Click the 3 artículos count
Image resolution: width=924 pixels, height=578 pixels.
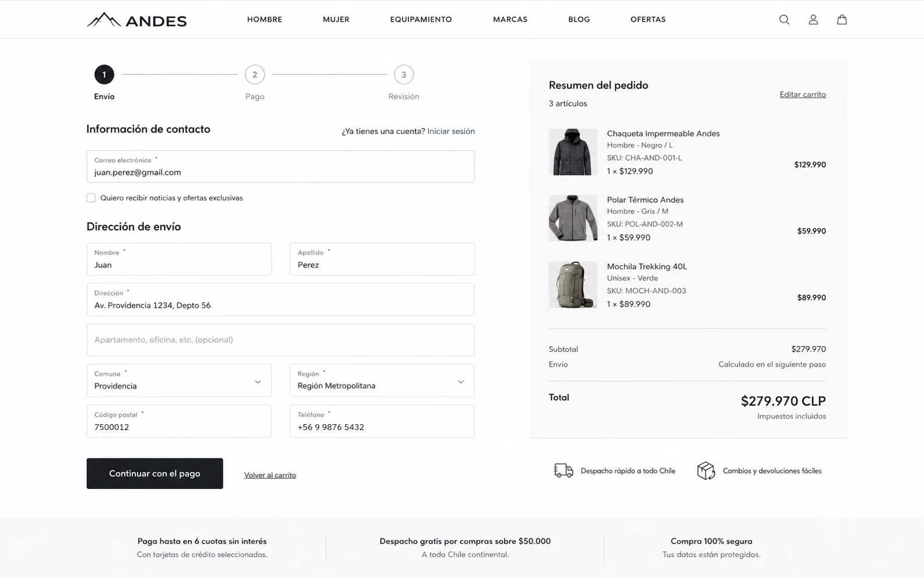[x=568, y=104]
